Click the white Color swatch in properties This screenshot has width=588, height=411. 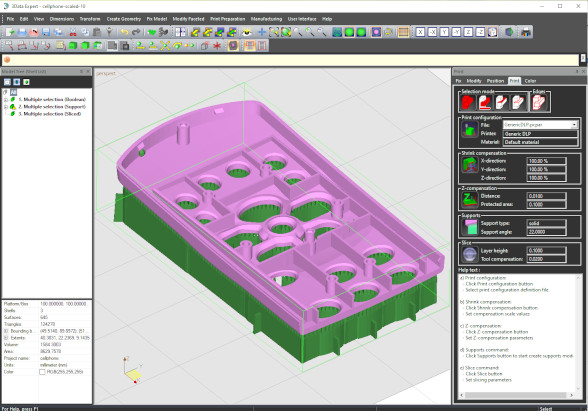click(x=42, y=372)
